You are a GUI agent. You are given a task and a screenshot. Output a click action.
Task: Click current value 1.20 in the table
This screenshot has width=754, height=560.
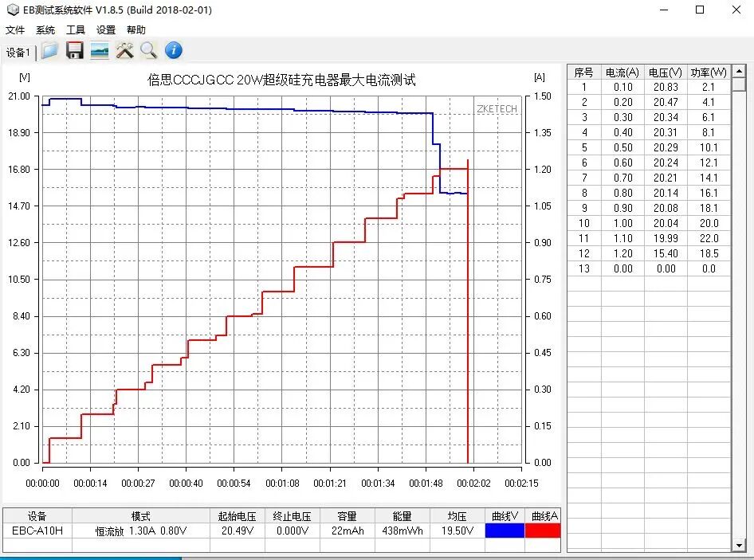tap(623, 253)
